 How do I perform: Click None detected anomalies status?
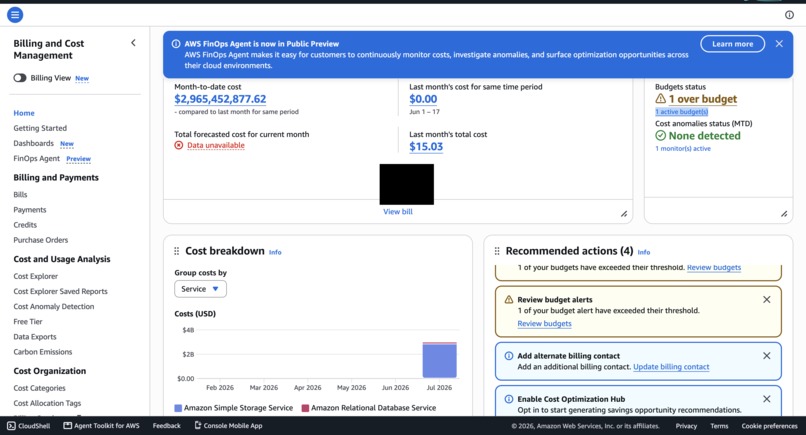tap(705, 136)
